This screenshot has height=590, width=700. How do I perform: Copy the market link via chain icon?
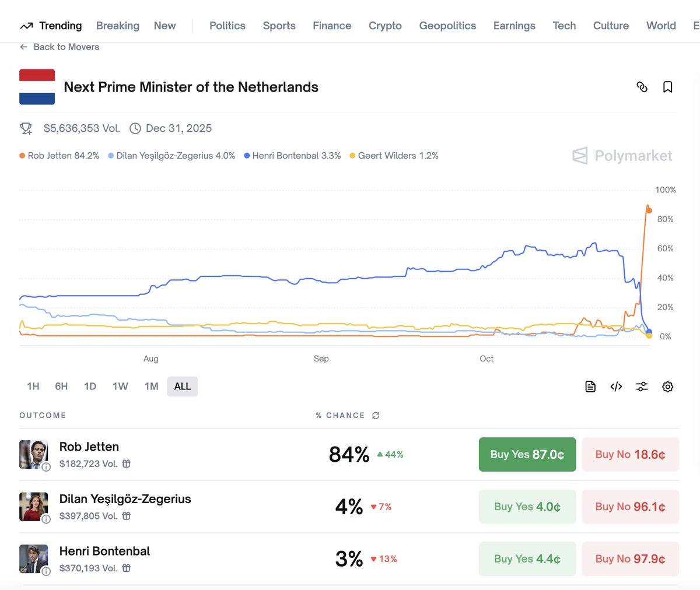[x=642, y=87]
